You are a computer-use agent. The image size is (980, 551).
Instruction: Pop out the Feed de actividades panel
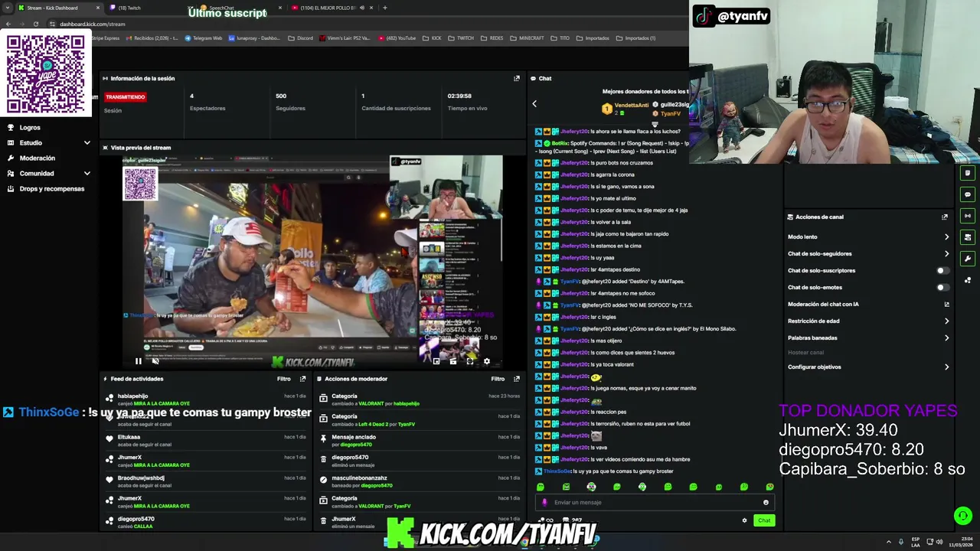click(x=302, y=379)
